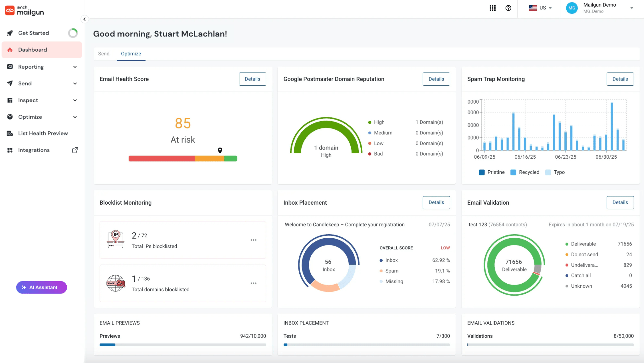The image size is (644, 363).
Task: Click the US flag icon
Action: tap(533, 8)
